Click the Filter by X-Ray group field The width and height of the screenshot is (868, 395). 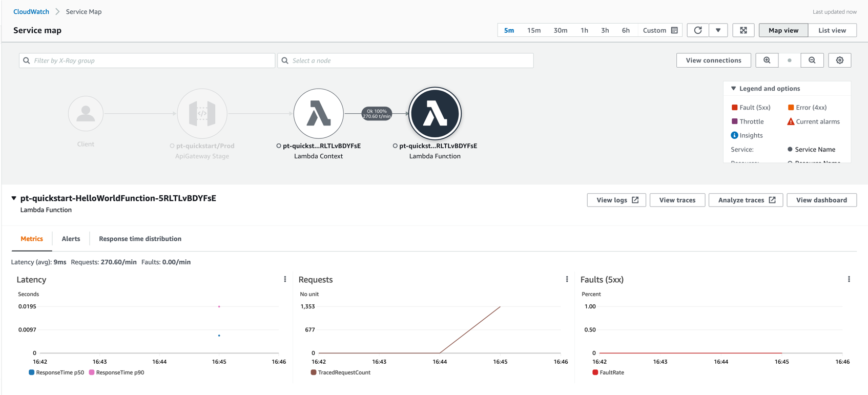tap(147, 60)
